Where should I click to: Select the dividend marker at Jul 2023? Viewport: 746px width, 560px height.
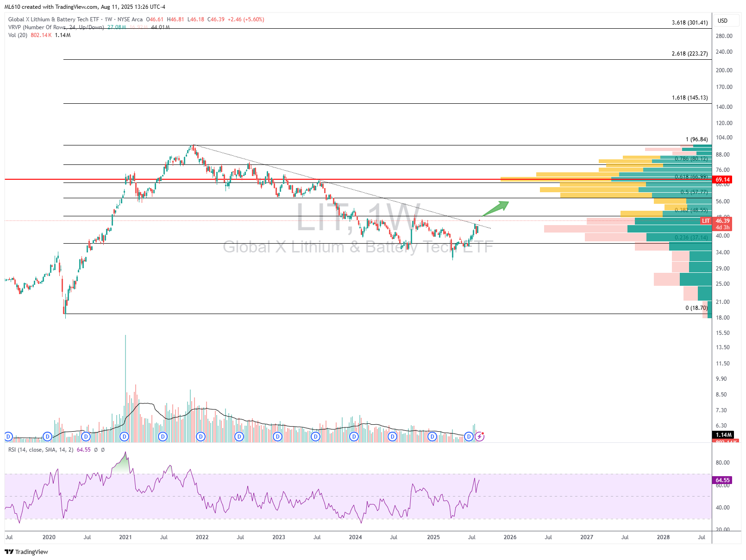[315, 436]
